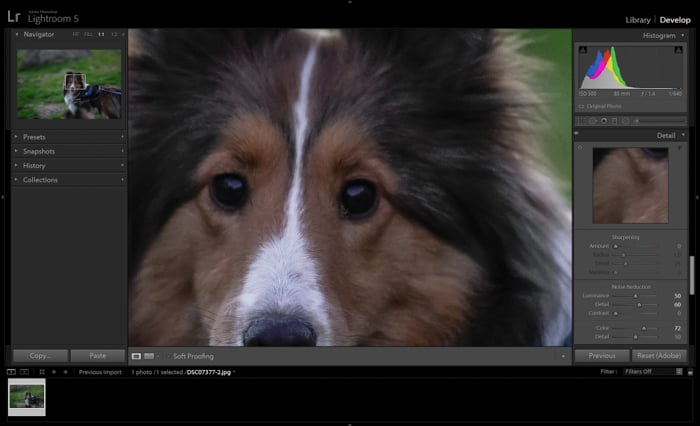Adjust the Sharpening Amount slider
Image resolution: width=700 pixels, height=426 pixels.
pos(616,246)
